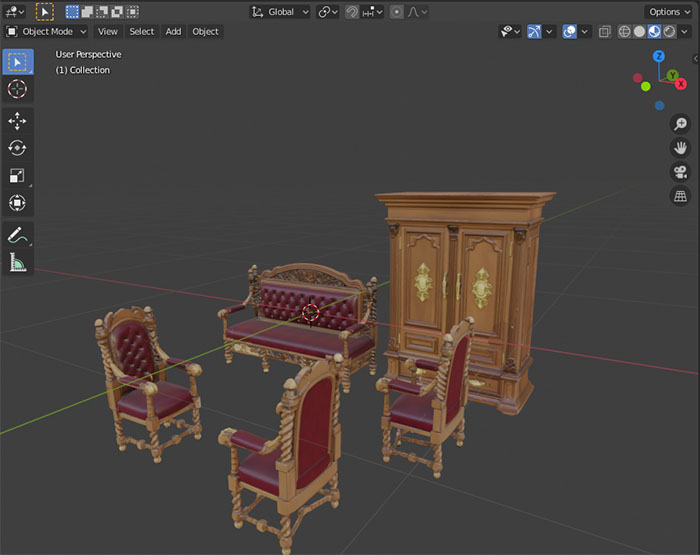Image resolution: width=700 pixels, height=555 pixels.
Task: Click the Select Box tool
Action: tap(18, 61)
